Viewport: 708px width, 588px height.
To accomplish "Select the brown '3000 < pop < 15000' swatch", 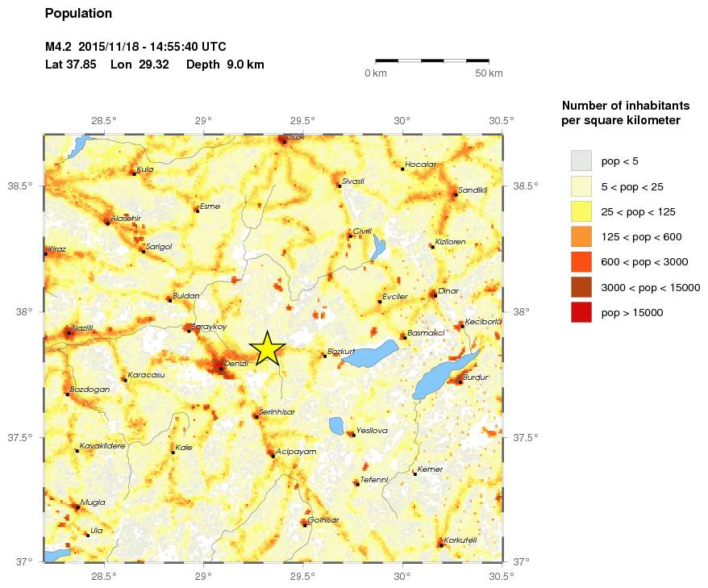I will point(581,286).
